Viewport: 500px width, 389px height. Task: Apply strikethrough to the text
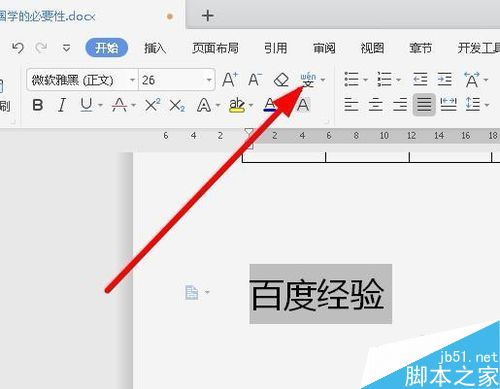(x=119, y=105)
